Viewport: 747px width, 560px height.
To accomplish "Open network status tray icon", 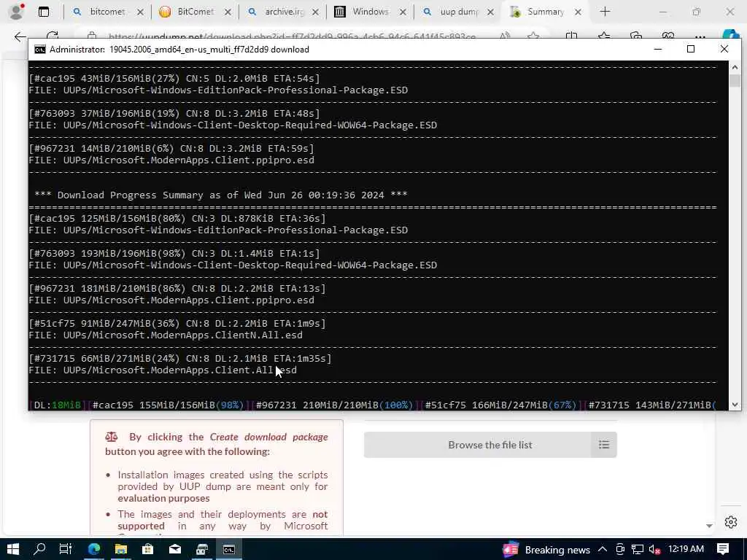I will (638, 550).
